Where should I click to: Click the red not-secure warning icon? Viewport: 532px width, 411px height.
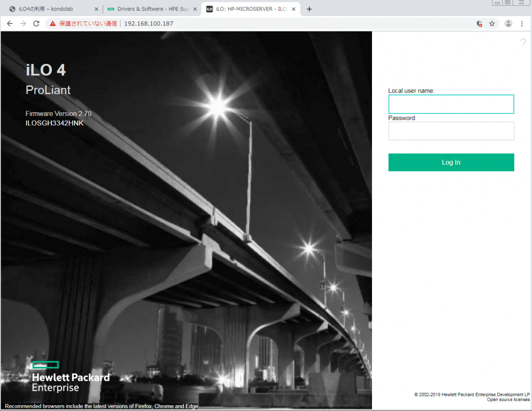coord(52,23)
